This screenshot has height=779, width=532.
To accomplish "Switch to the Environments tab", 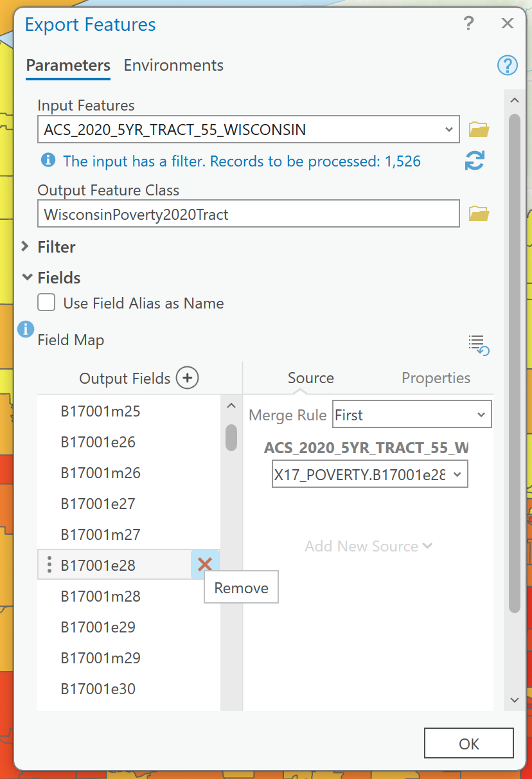I will coord(173,66).
